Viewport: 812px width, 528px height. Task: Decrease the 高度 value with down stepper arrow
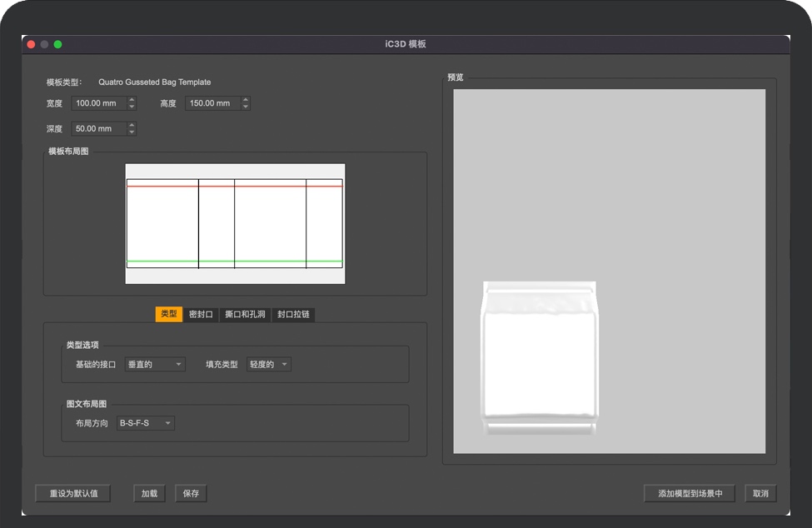[x=246, y=107]
